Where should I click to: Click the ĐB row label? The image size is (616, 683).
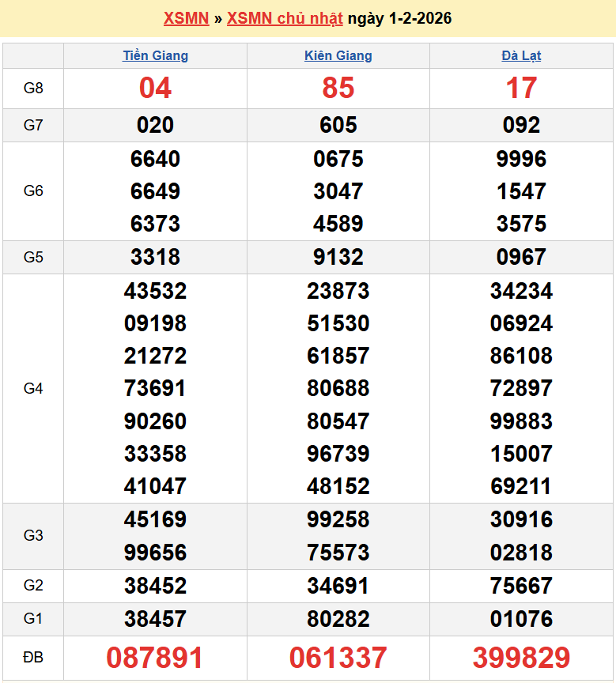(33, 658)
